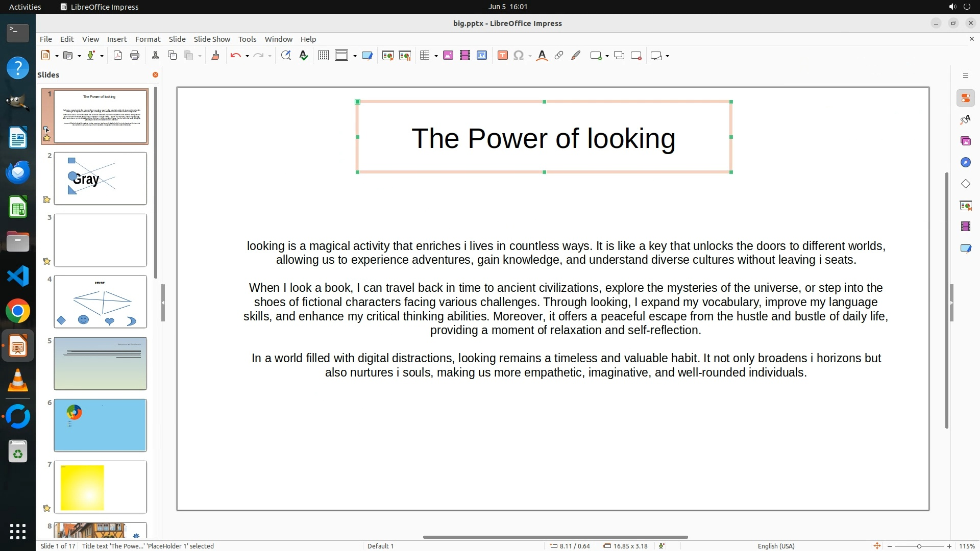Click the Insert Hyperlink icon
This screenshot has width=980, height=551.
pyautogui.click(x=559, y=56)
